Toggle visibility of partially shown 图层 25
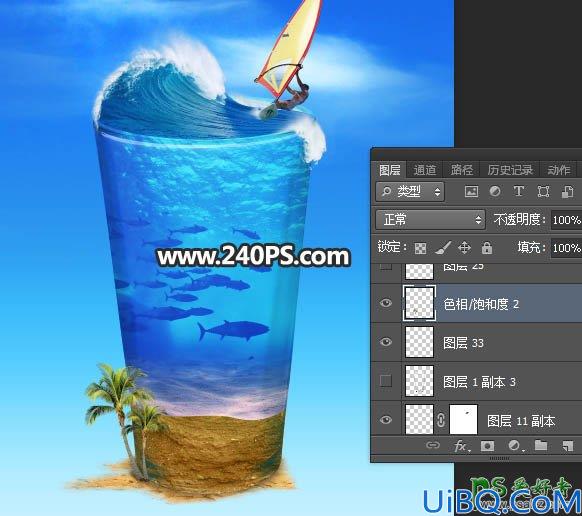The height and width of the screenshot is (516, 582). click(386, 267)
